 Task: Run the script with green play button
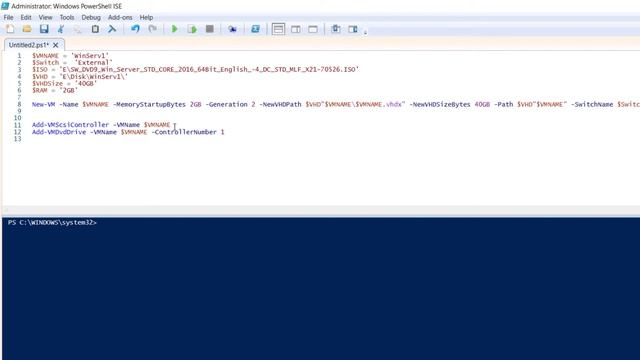point(175,29)
